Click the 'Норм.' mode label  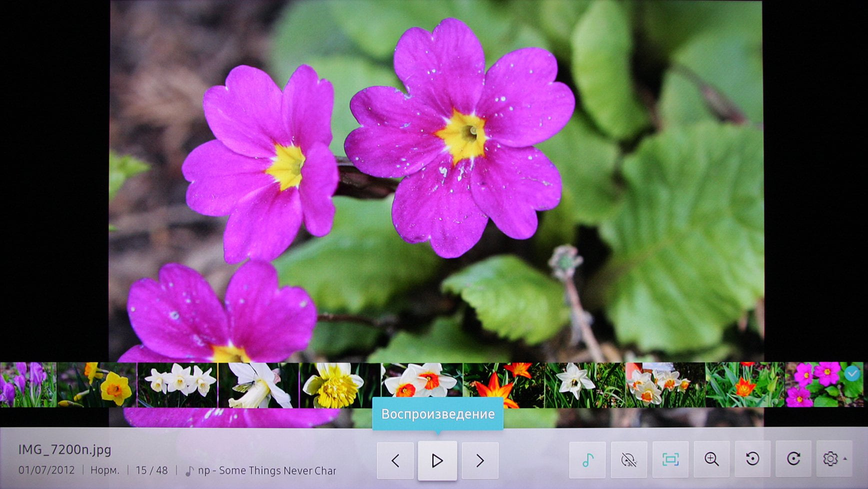point(104,470)
